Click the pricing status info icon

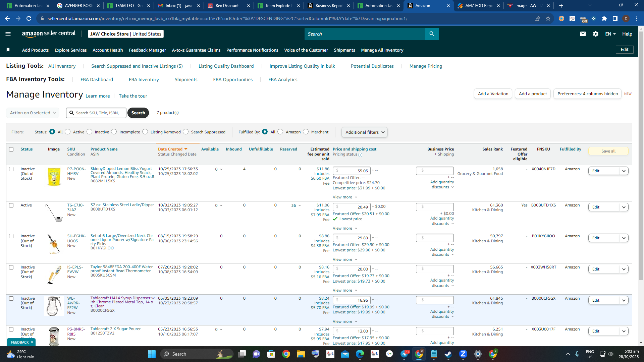point(360,155)
